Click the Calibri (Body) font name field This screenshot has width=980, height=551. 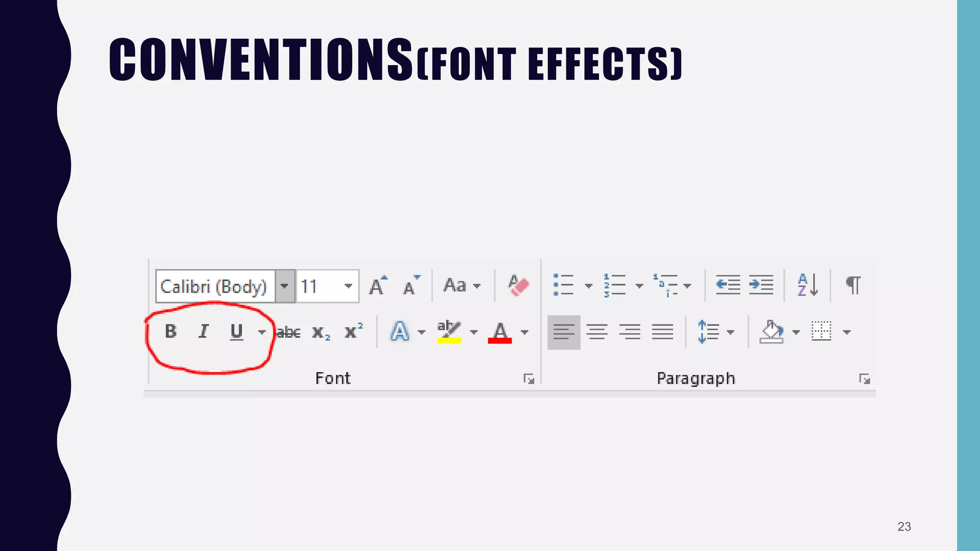tap(215, 286)
